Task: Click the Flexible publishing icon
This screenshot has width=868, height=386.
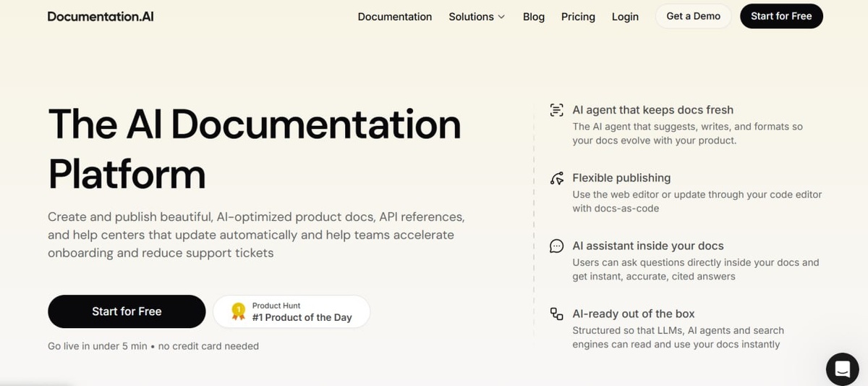Action: coord(556,178)
